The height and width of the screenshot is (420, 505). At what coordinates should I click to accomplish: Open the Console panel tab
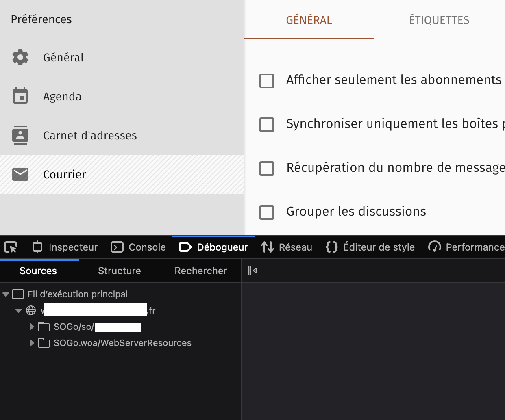click(x=139, y=247)
